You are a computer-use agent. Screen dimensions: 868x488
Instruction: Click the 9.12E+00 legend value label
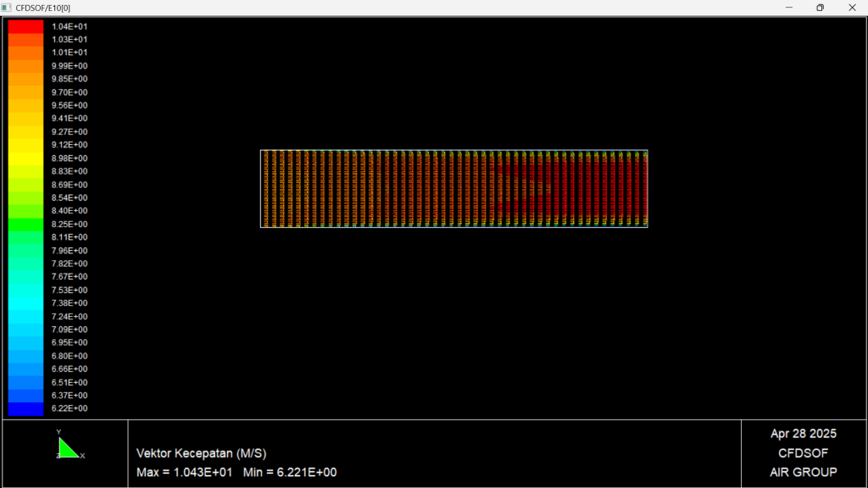pyautogui.click(x=70, y=145)
